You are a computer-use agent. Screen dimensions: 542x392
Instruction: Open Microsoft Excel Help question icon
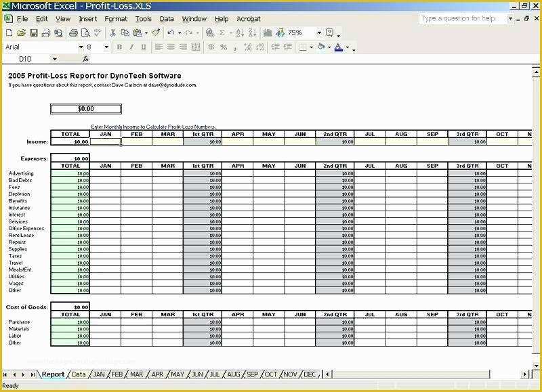pyautogui.click(x=330, y=32)
